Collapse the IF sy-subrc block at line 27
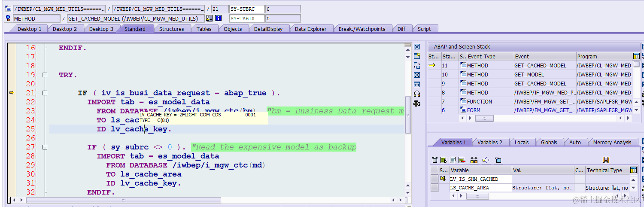Viewport: 644px width, 207px height. 45,147
